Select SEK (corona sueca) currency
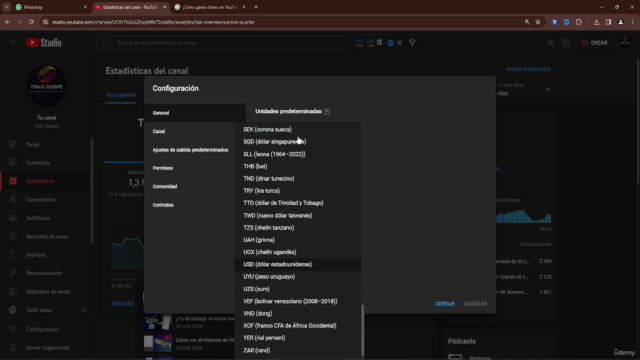The height and width of the screenshot is (360, 640). [x=298, y=129]
